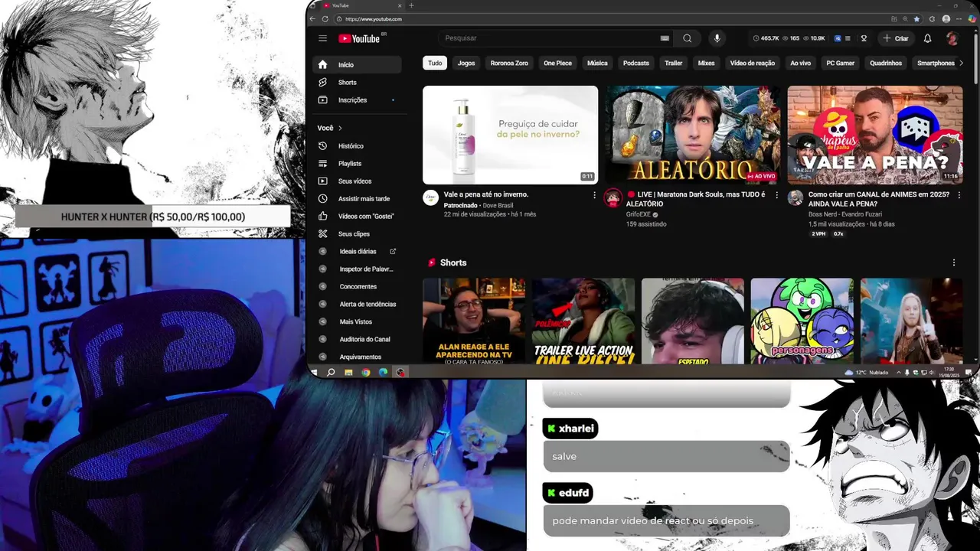Open Inscrições in the sidebar
Image resolution: width=980 pixels, height=551 pixels.
tap(357, 100)
